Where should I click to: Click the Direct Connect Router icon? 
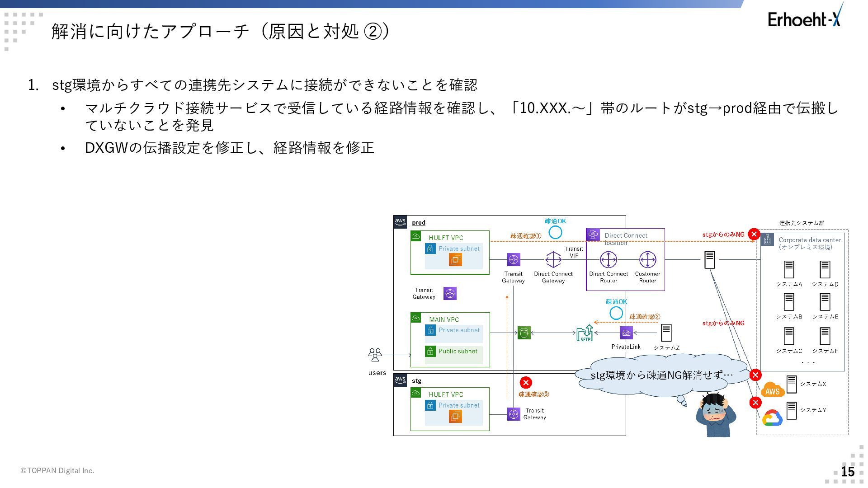(608, 260)
